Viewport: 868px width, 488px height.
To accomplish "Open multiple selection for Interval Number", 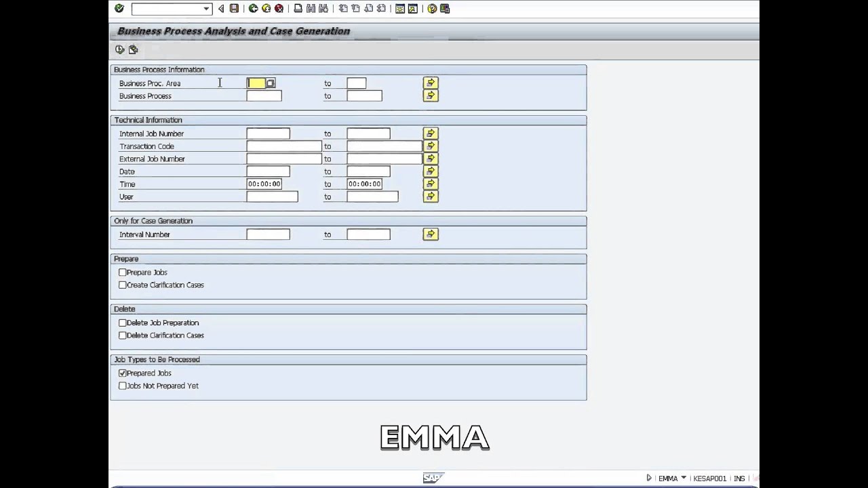I will tap(431, 234).
